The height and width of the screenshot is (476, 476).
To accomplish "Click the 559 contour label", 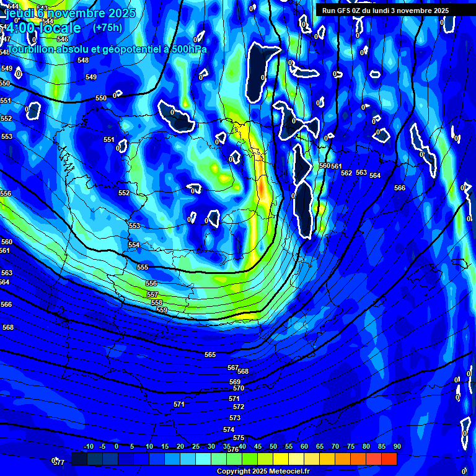I will [x=162, y=310].
